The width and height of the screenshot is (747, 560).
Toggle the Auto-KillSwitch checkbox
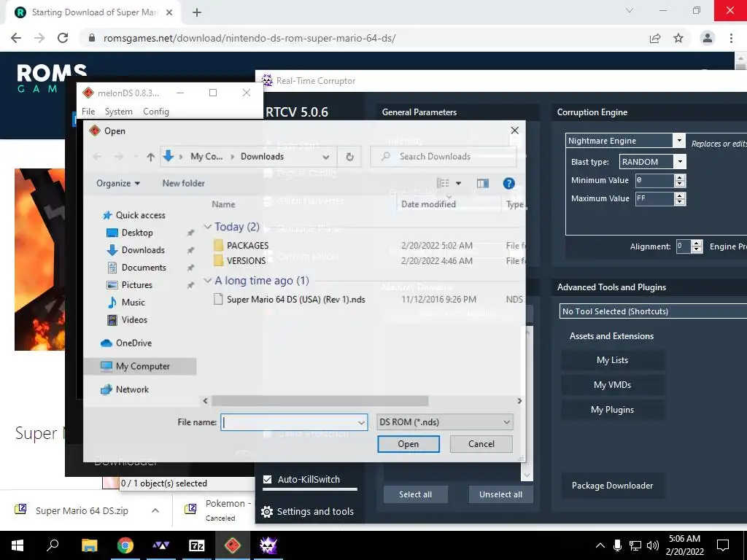[267, 480]
